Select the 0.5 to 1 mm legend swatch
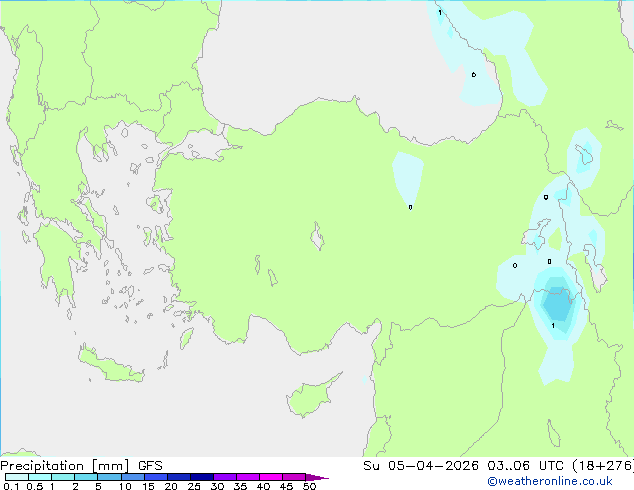This screenshot has height=490, width=634. (x=40, y=477)
